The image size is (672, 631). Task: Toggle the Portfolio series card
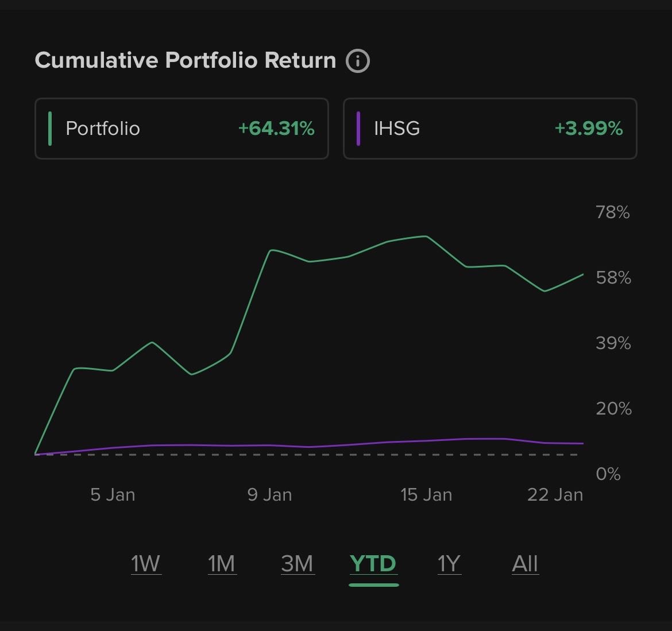pos(181,128)
